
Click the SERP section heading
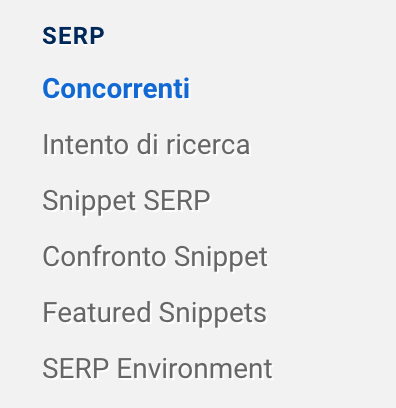tap(73, 36)
